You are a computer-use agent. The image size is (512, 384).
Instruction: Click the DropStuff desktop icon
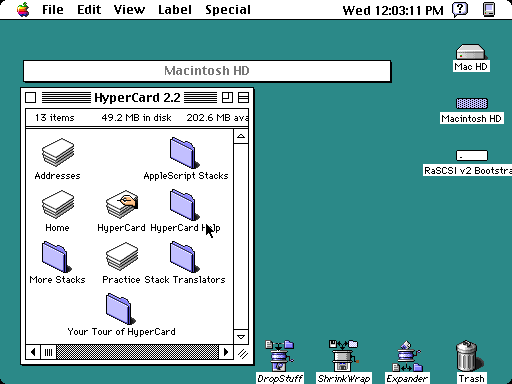point(280,356)
